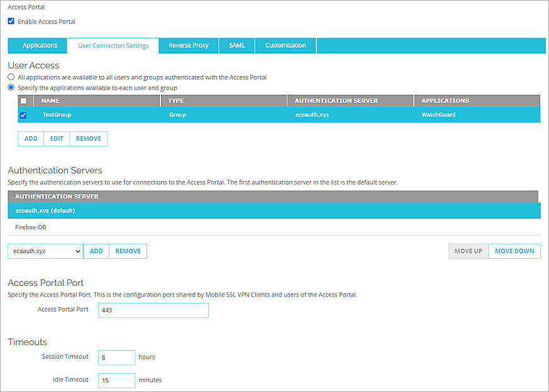This screenshot has height=392, width=549.
Task: Click MOVE UP for authentication servers
Action: [468, 251]
